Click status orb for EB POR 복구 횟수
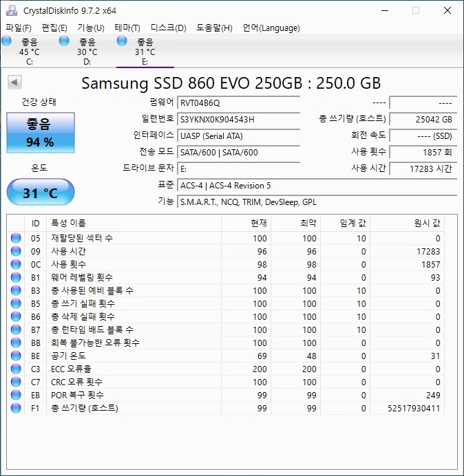 click(16, 395)
